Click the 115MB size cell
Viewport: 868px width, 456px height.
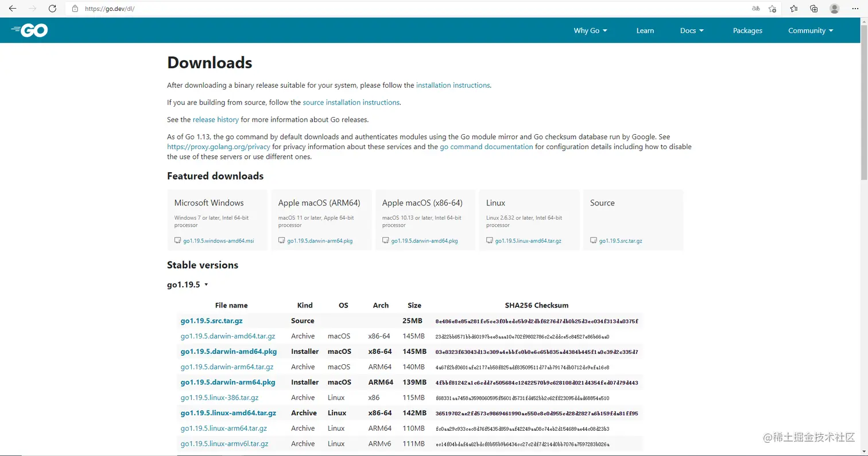(414, 397)
